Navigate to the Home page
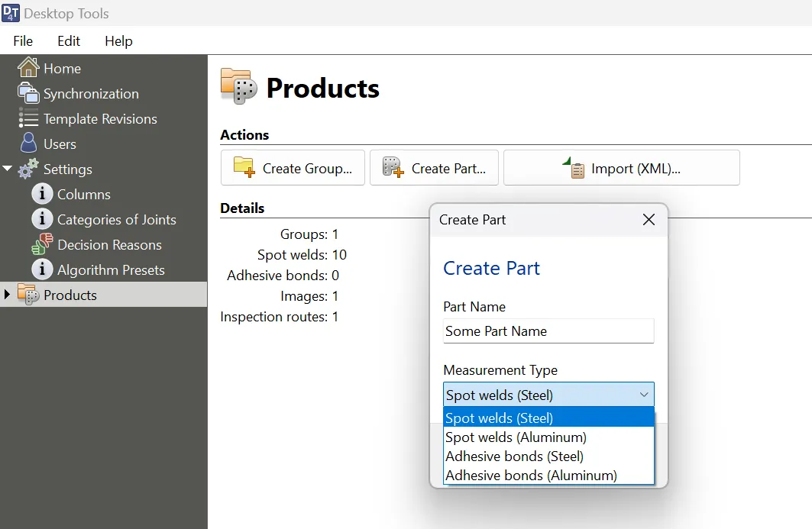 click(x=61, y=68)
